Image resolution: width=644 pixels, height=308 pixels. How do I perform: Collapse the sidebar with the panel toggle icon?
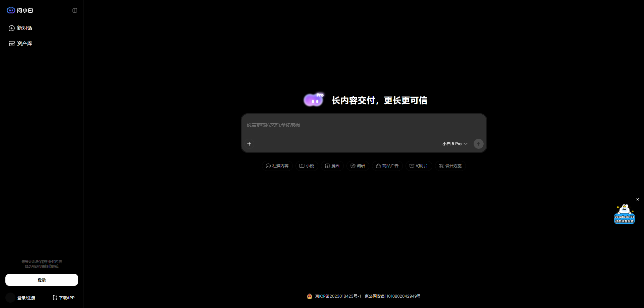click(75, 10)
